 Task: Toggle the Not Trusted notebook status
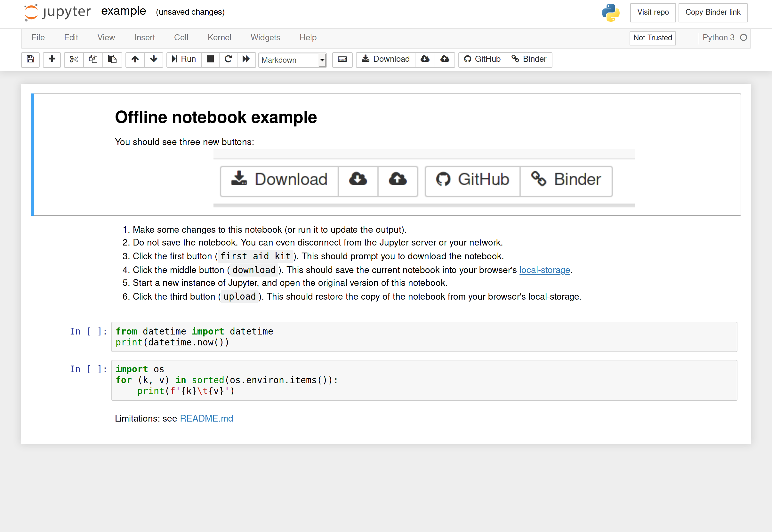click(x=652, y=38)
